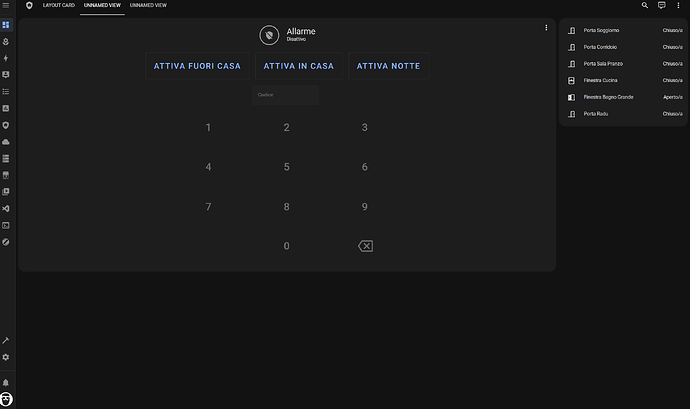Viewport: 690px width, 409px height.
Task: Open Settings gear icon
Action: [x=6, y=357]
